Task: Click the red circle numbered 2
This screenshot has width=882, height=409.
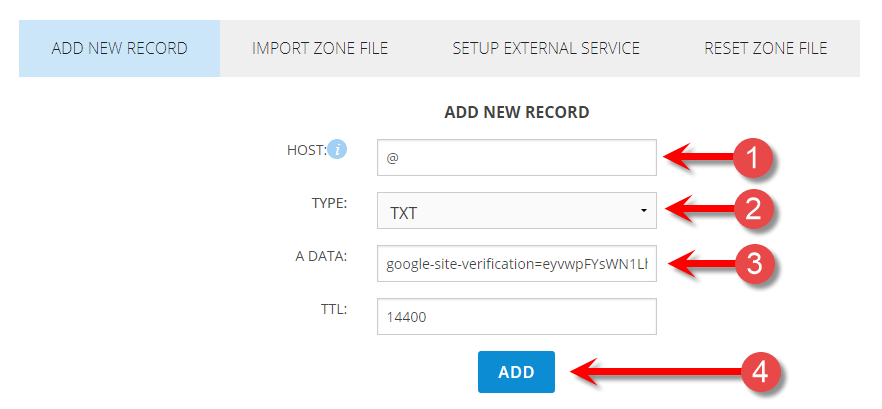Action: tap(753, 210)
